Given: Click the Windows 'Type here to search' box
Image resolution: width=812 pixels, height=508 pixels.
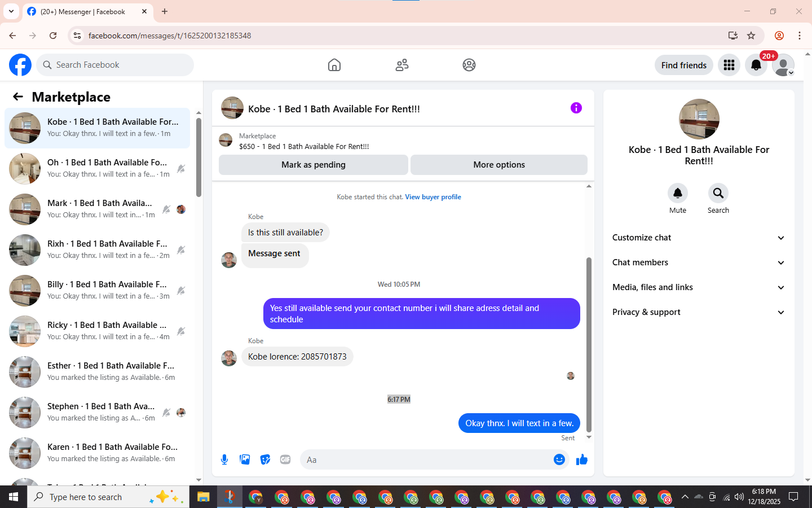Looking at the screenshot, I should 108,497.
